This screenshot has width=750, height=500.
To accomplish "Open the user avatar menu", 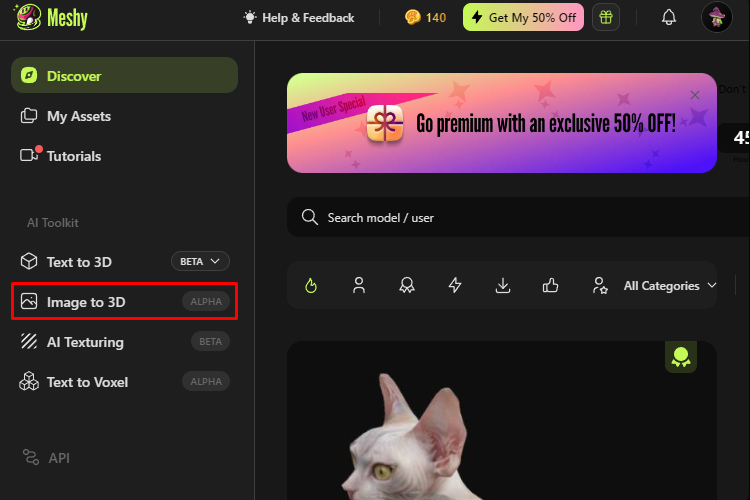I will [717, 18].
